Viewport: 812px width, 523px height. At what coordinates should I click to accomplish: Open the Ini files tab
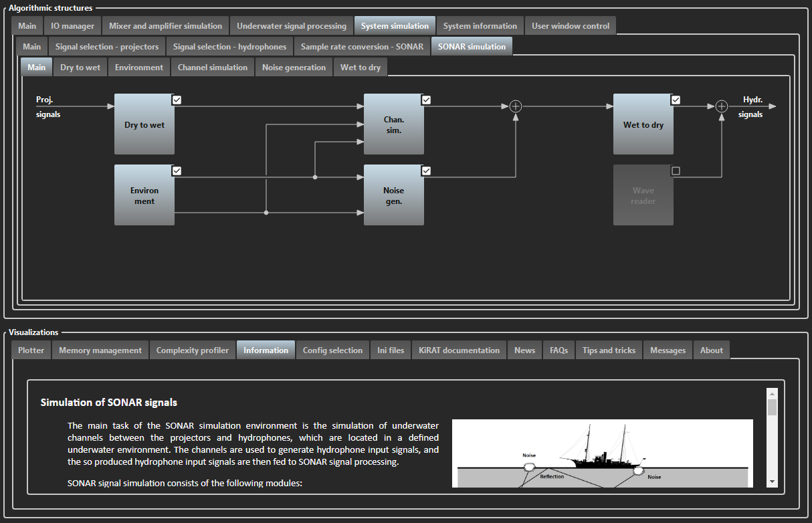pos(391,350)
